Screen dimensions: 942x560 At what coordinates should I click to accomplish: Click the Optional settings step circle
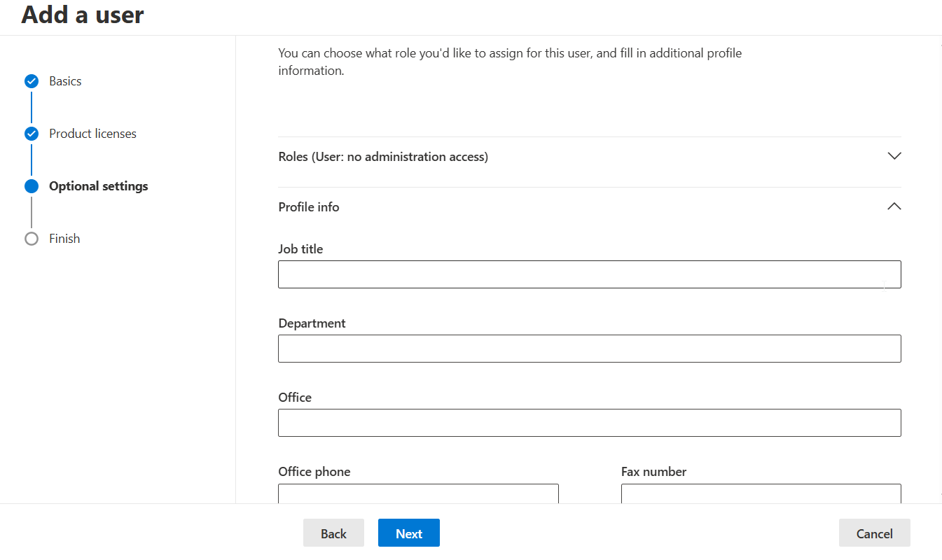click(x=32, y=186)
